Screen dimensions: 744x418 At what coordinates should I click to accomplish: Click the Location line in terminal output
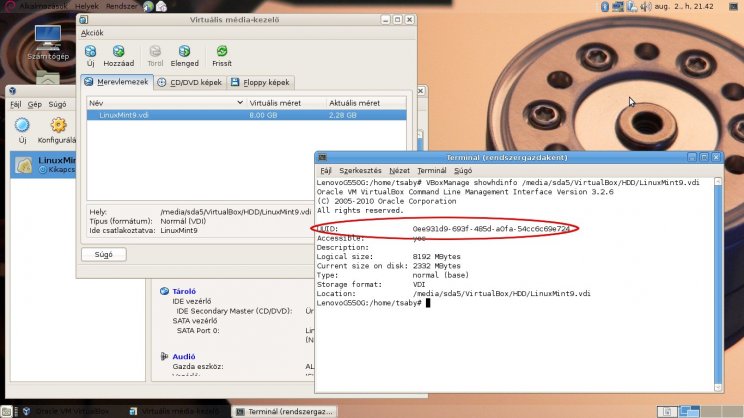point(454,294)
